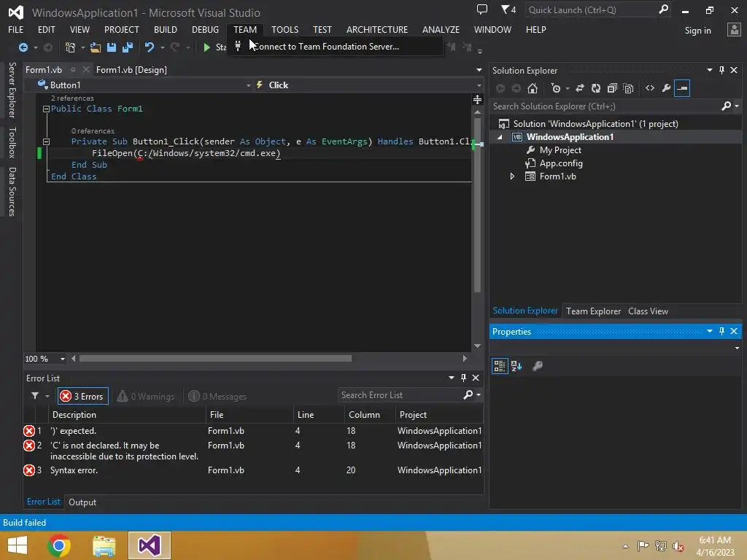Open the Solution Explorer Home icon

coord(533,88)
